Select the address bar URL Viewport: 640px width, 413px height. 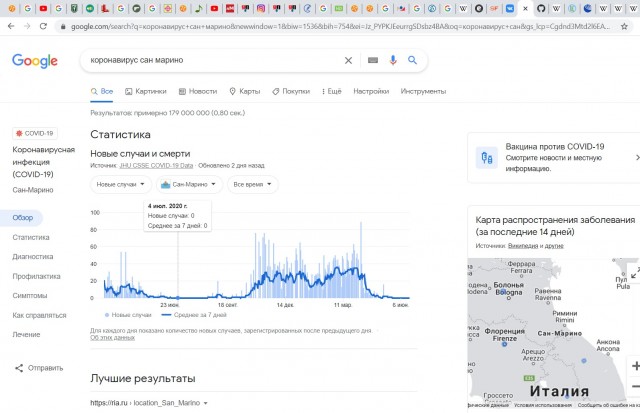coord(340,27)
